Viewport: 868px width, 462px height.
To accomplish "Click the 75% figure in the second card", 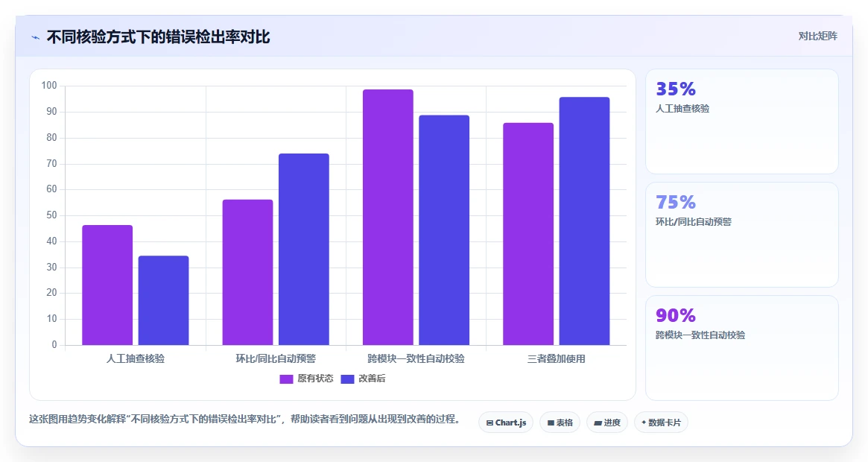I will point(675,202).
